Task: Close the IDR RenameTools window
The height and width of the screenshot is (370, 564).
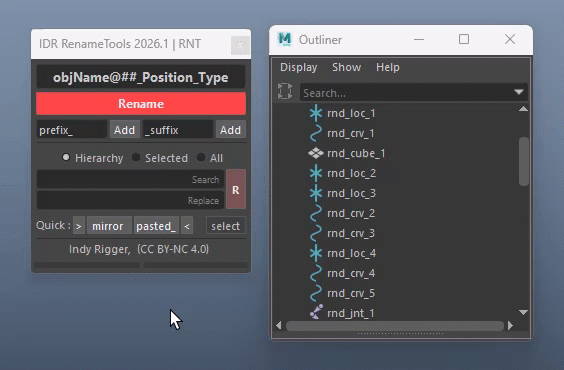Action: click(x=240, y=45)
